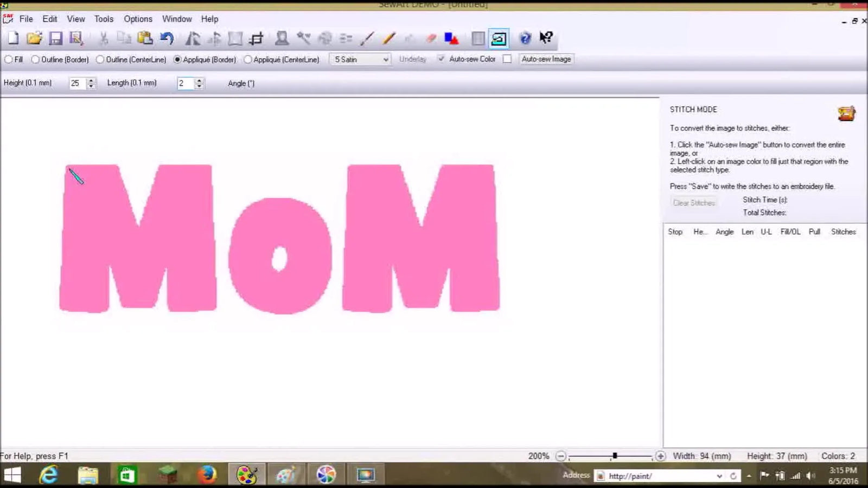Click the Clear Stitches button
Viewport: 868px width, 488px height.
click(x=694, y=202)
